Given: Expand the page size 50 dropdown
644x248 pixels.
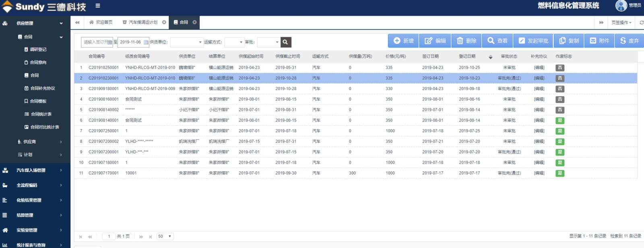Looking at the screenshot, I should tap(165, 236).
